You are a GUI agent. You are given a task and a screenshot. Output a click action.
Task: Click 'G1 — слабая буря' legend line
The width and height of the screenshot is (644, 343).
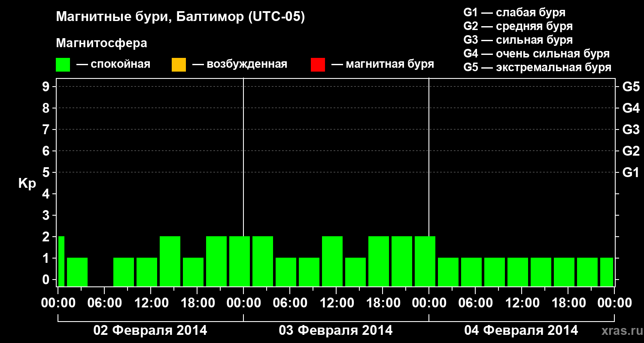pyautogui.click(x=514, y=12)
